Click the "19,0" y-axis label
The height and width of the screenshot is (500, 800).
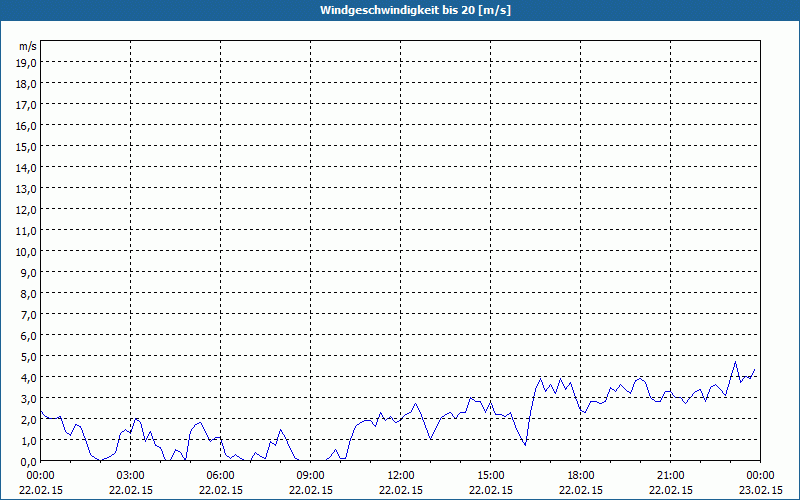click(x=27, y=62)
